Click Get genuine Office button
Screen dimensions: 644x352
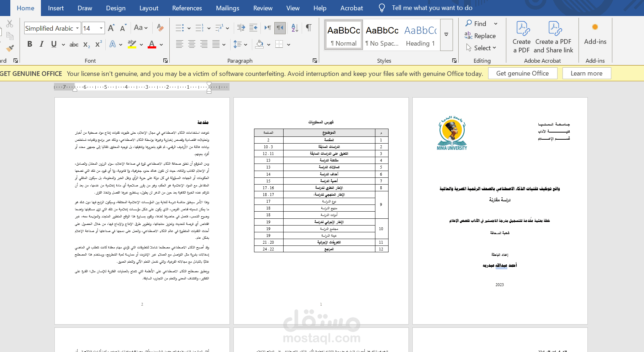tap(522, 73)
